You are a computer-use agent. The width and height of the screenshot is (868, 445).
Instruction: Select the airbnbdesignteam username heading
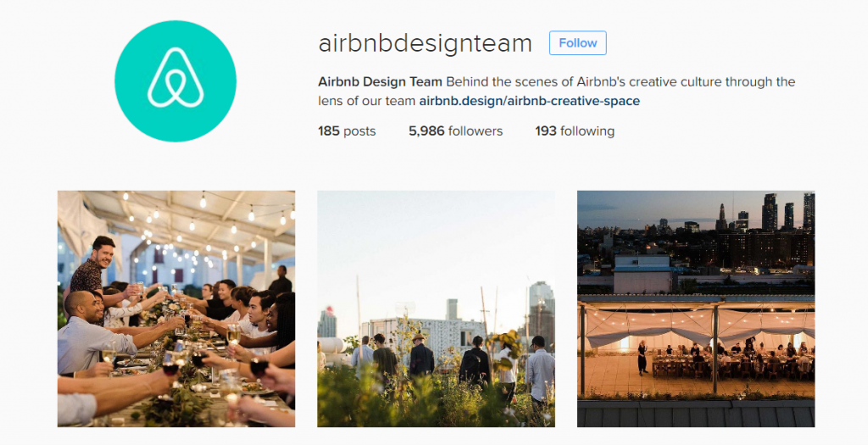425,43
